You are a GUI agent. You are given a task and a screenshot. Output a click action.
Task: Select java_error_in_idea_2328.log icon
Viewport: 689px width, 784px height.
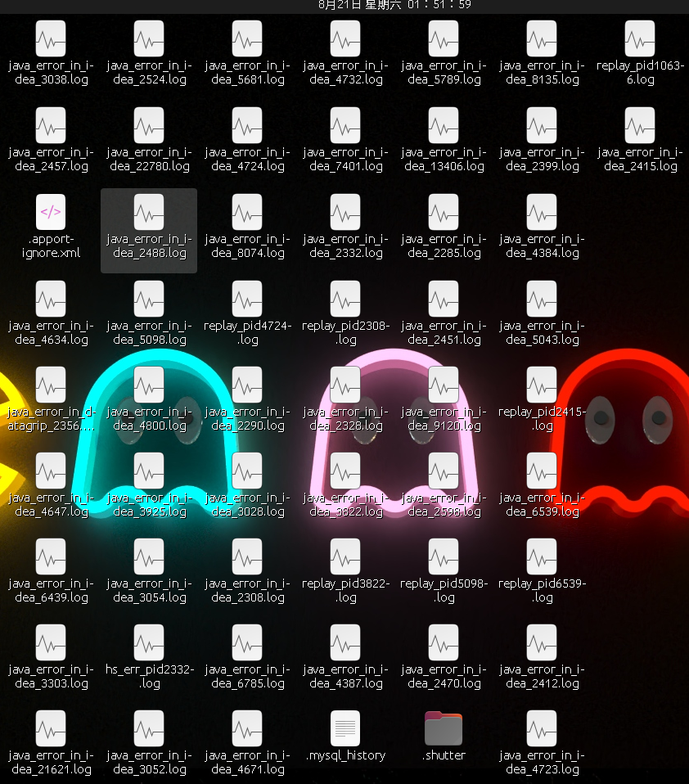[345, 385]
